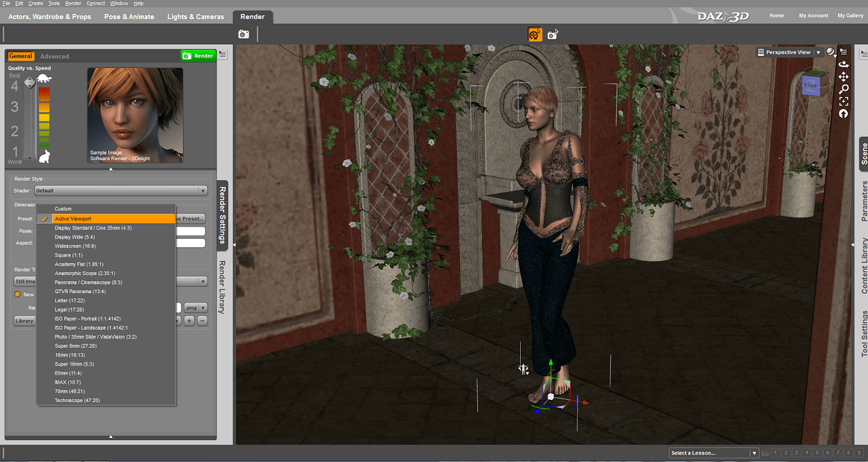The image size is (868, 462).
Task: Select IMAX (10:7) preset
Action: tap(106, 382)
